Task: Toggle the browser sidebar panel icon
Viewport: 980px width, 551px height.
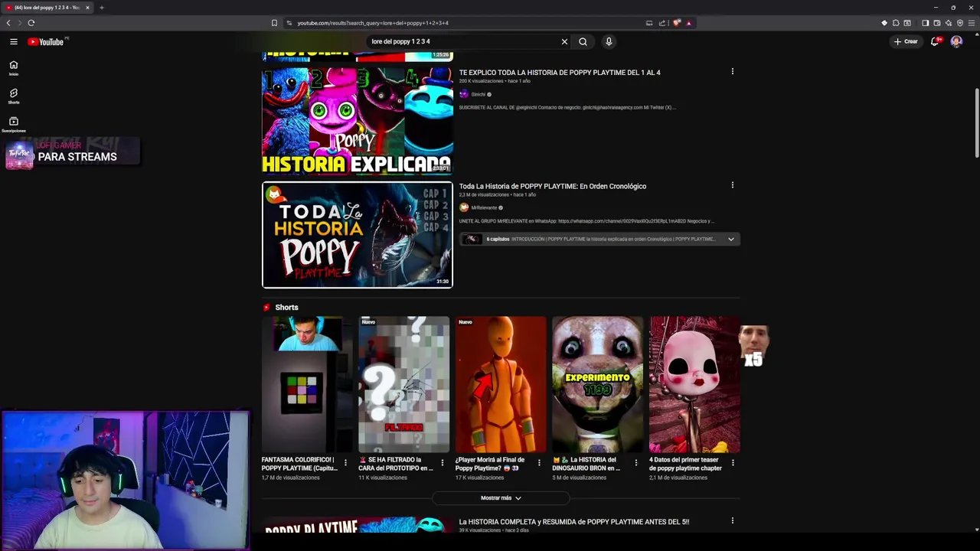Action: 925,23
